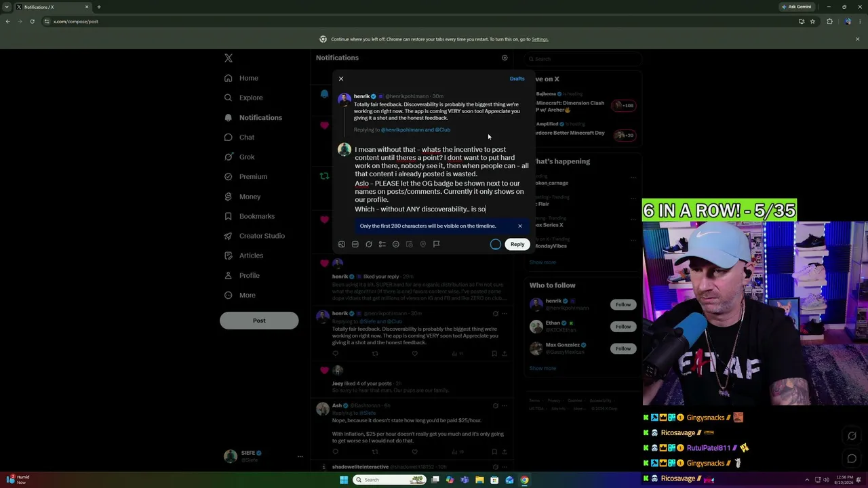
Task: Open Profile in the sidebar
Action: [x=242, y=275]
